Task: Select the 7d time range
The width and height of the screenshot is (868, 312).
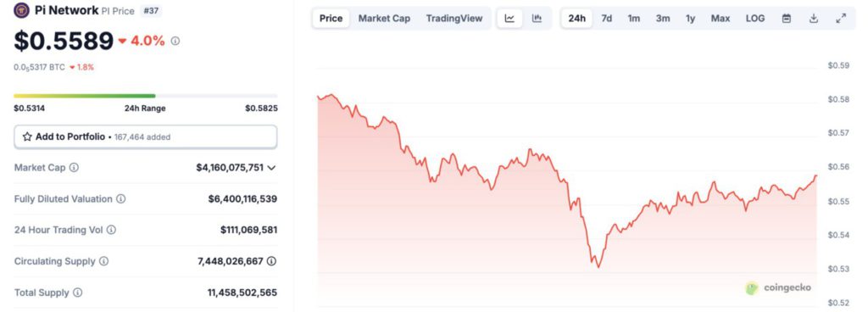Action: 607,19
